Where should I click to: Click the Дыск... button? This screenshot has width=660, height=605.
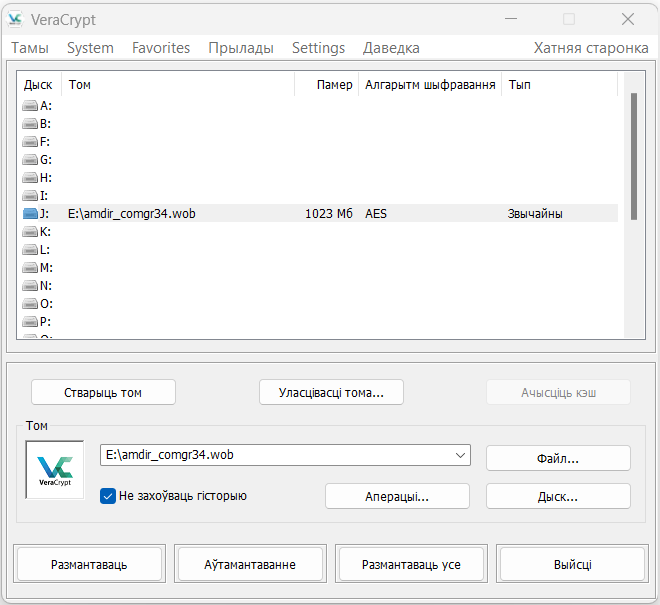[x=558, y=496]
